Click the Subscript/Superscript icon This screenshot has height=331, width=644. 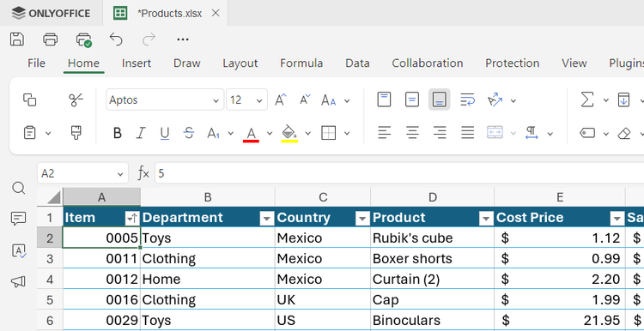pos(214,133)
